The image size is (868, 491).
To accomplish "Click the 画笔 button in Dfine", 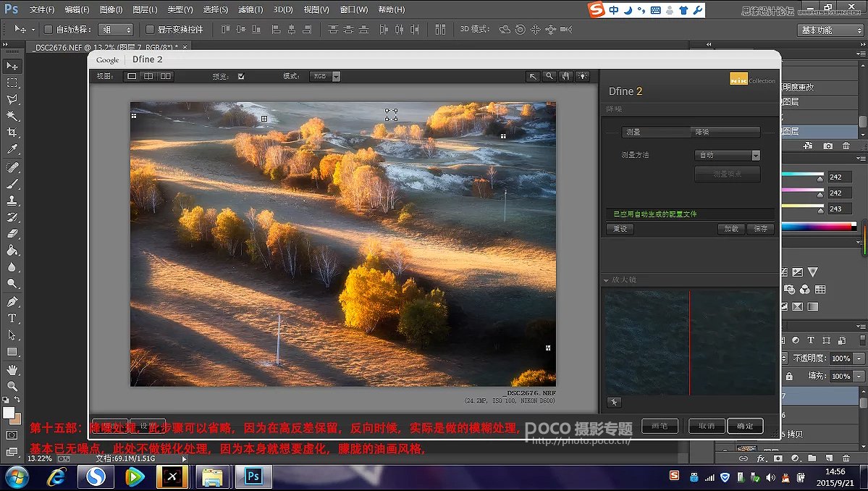I will point(660,426).
